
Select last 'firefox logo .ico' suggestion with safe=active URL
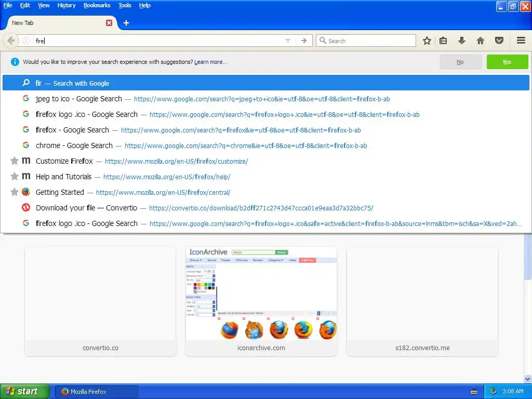pos(265,223)
